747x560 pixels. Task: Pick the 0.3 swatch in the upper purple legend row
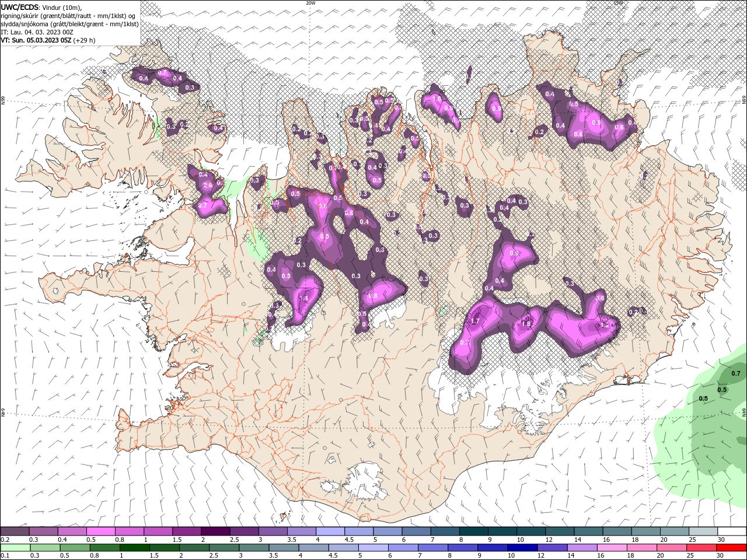click(43, 531)
